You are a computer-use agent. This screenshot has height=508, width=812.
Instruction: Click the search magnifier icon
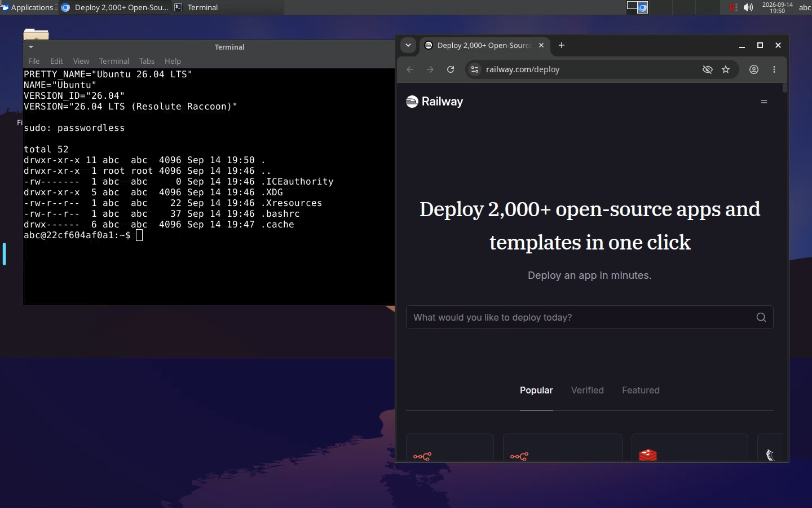pos(761,317)
